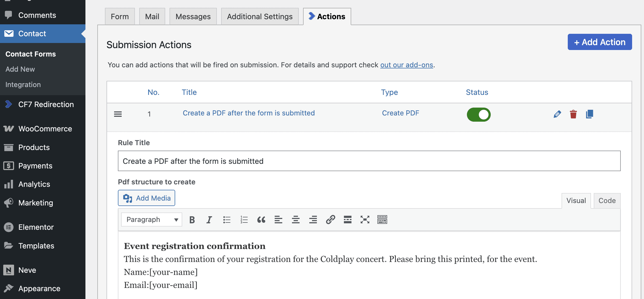
Task: Insert blockquote from editor toolbar
Action: pyautogui.click(x=261, y=220)
